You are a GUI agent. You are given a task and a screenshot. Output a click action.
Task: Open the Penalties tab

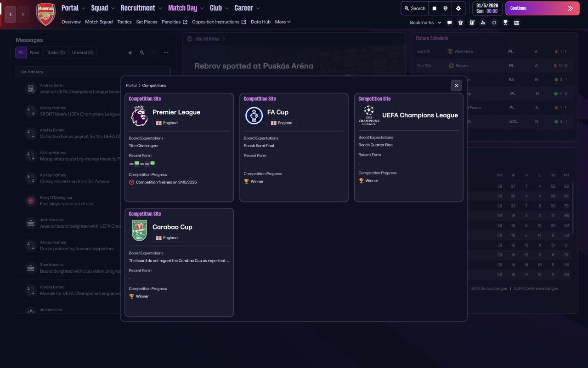tap(175, 22)
